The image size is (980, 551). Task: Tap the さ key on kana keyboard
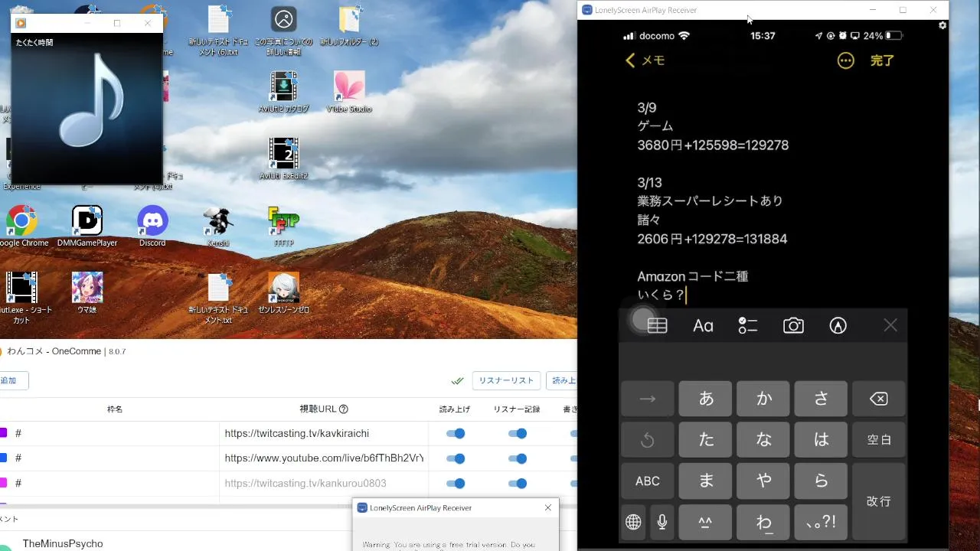822,399
